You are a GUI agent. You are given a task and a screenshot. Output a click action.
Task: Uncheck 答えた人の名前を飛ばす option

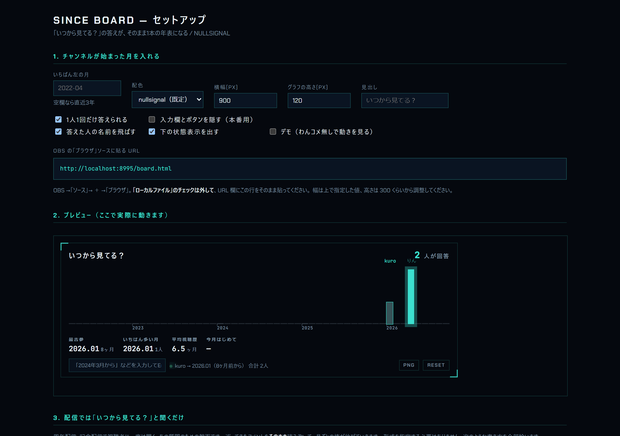[x=58, y=132]
